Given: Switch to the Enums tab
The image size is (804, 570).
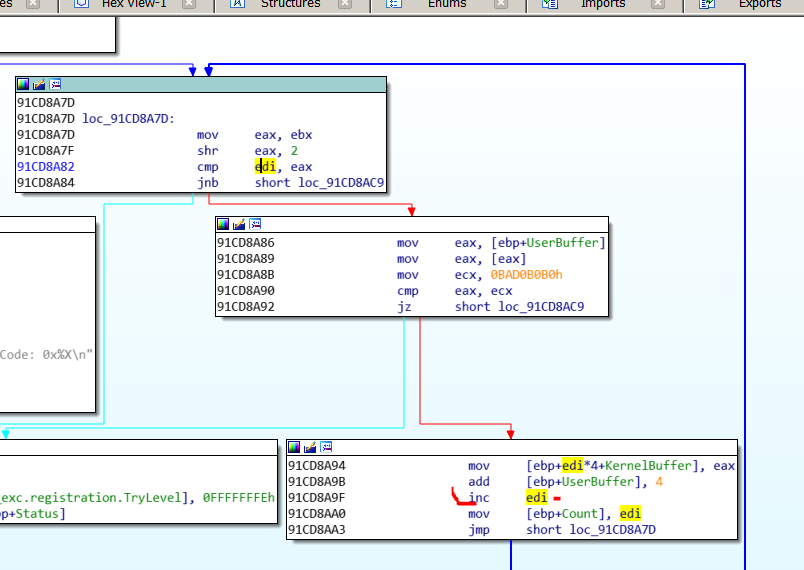Looking at the screenshot, I should tap(447, 4).
